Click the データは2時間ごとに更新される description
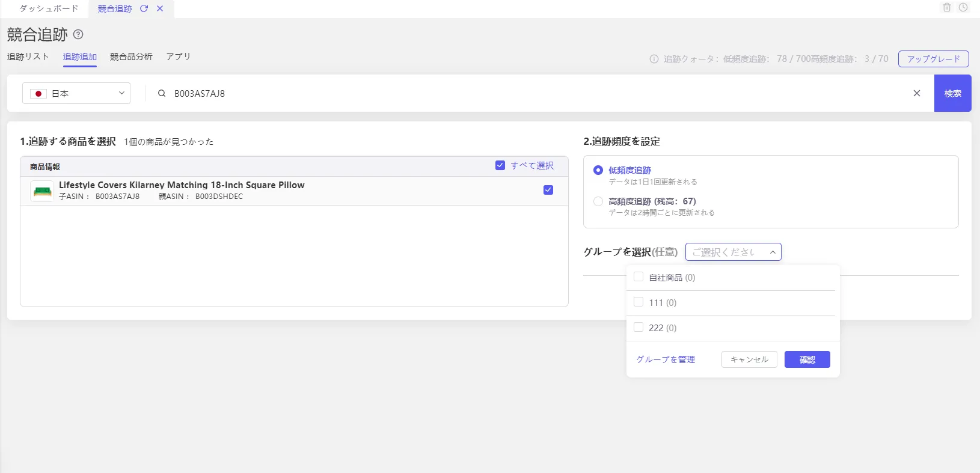Viewport: 980px width, 473px height. click(x=661, y=213)
